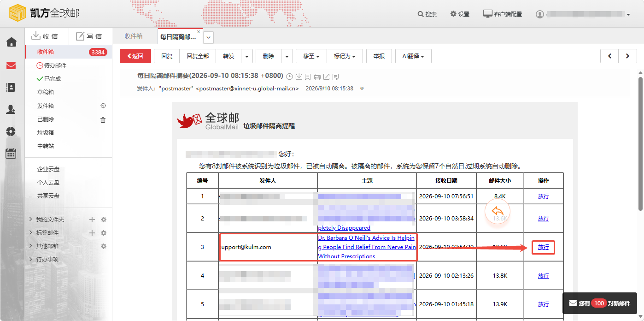Open the home icon in left rail
Image resolution: width=644 pixels, height=321 pixels.
[x=11, y=42]
